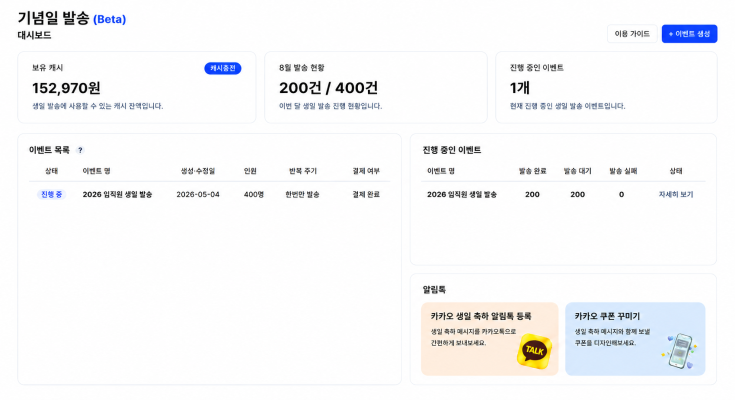The image size is (735, 400).
Task: Click the 캐시충전 button
Action: coord(223,68)
